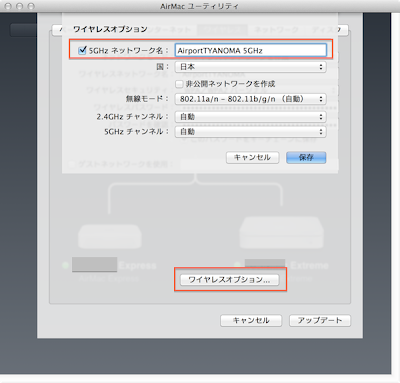Open the 2.4GHz チャンネル dropdown
Viewport: 400px width, 383px height.
click(x=251, y=117)
